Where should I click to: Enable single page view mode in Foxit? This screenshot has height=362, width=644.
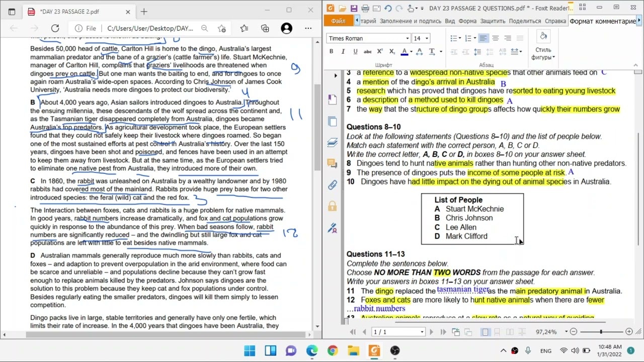coord(485,332)
